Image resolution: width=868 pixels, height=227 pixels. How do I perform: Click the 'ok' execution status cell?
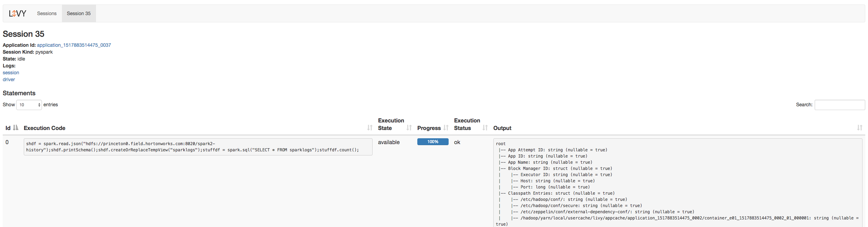tap(457, 142)
